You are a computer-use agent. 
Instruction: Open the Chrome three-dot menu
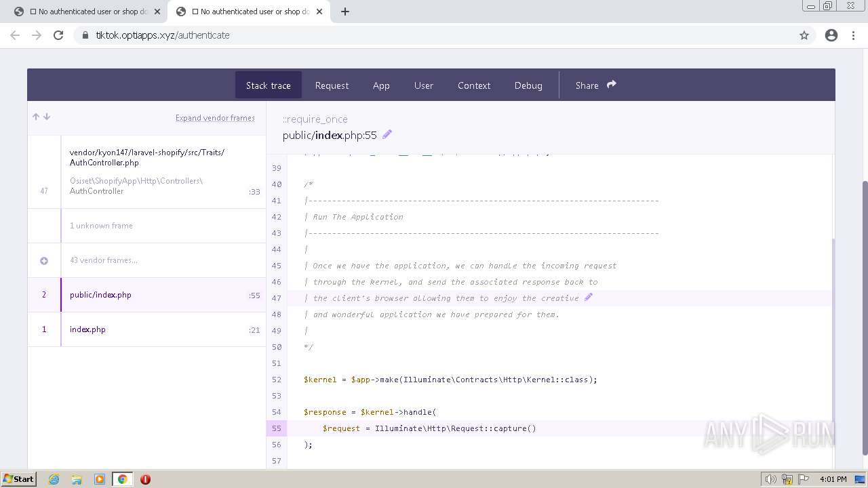[x=853, y=35]
